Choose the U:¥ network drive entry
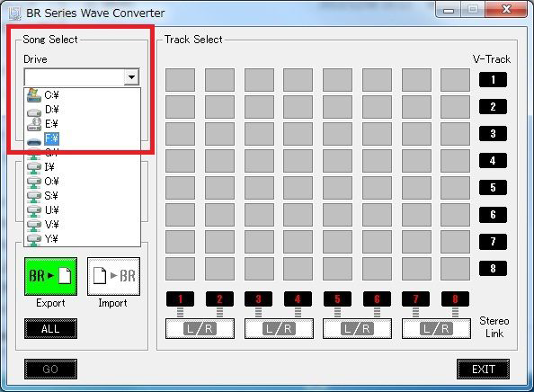This screenshot has width=534, height=392. point(82,210)
